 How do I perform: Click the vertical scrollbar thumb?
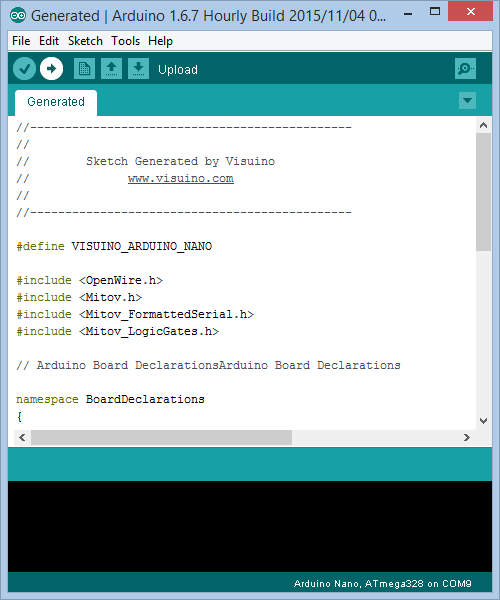pyautogui.click(x=484, y=192)
